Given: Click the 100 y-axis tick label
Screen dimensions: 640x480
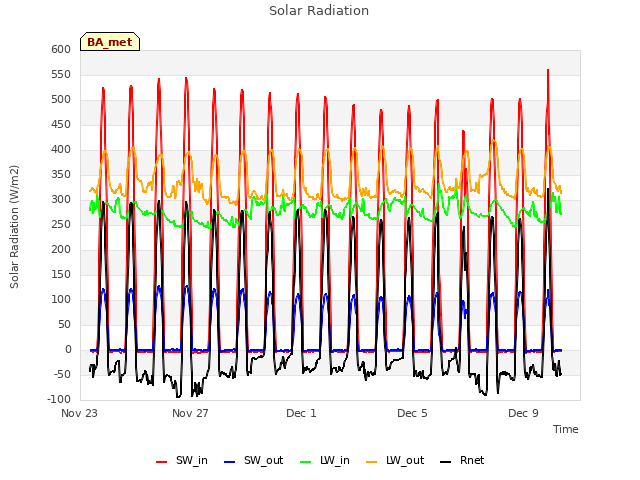Looking at the screenshot, I should tap(61, 300).
